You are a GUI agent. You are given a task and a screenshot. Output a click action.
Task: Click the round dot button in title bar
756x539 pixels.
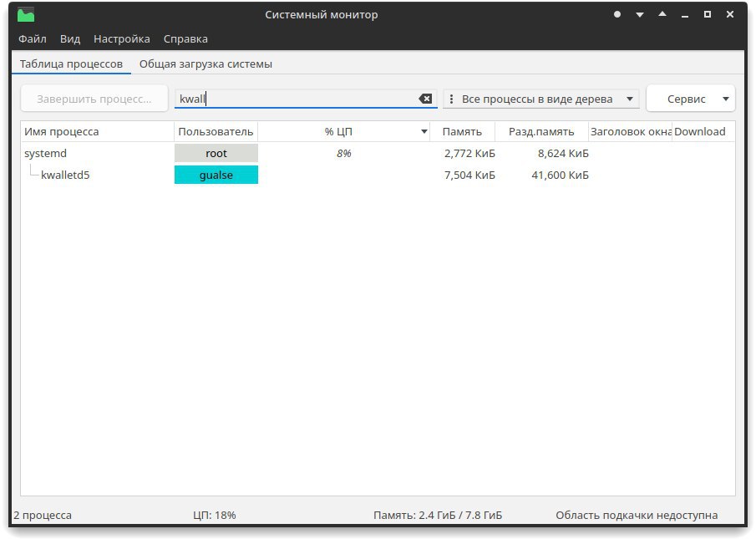point(617,14)
